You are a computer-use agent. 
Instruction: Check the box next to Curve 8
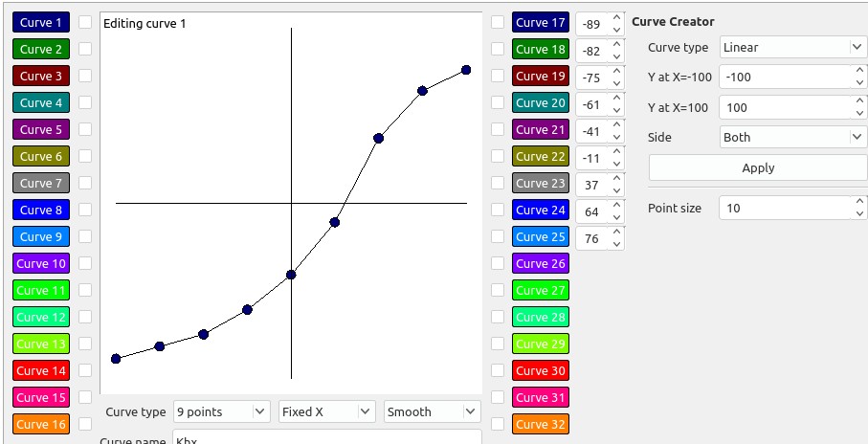[85, 210]
